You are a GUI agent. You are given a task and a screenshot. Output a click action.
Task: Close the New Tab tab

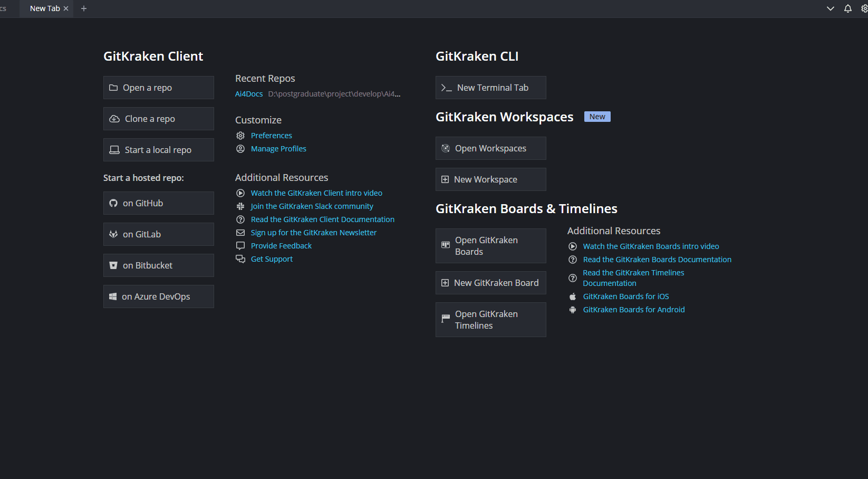pyautogui.click(x=66, y=8)
